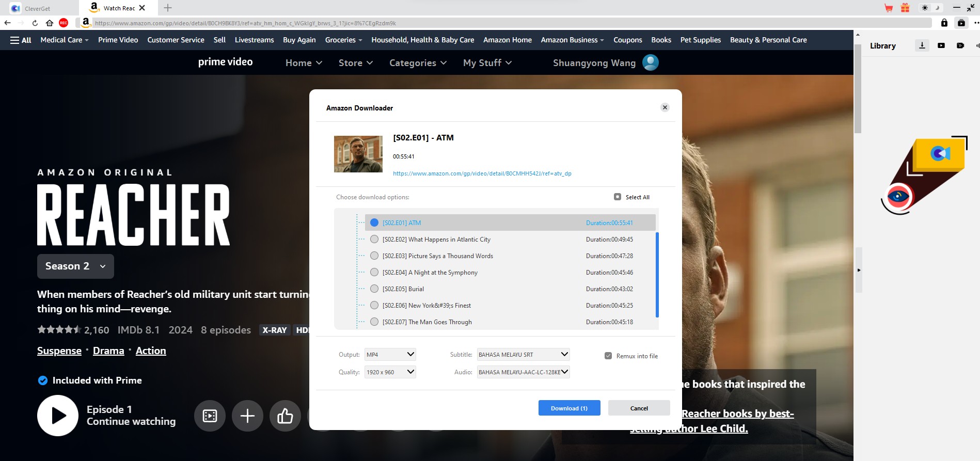Open Prime Video nav link
980x461 pixels.
pyautogui.click(x=118, y=40)
